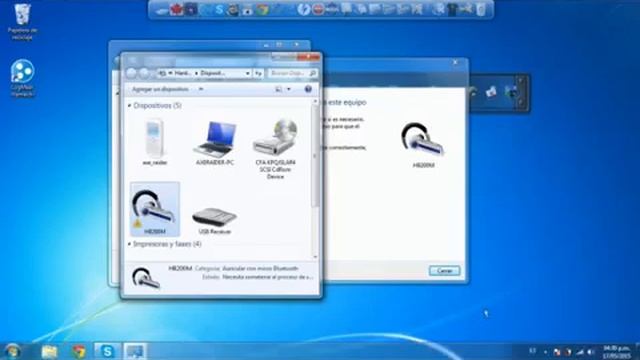Screen dimensions: 640x360
Task: Click the flag Action Center tray icon
Action: point(557,351)
